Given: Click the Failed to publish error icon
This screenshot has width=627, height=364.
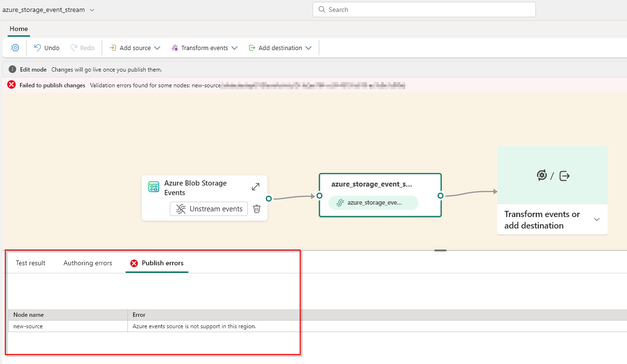Looking at the screenshot, I should point(11,85).
